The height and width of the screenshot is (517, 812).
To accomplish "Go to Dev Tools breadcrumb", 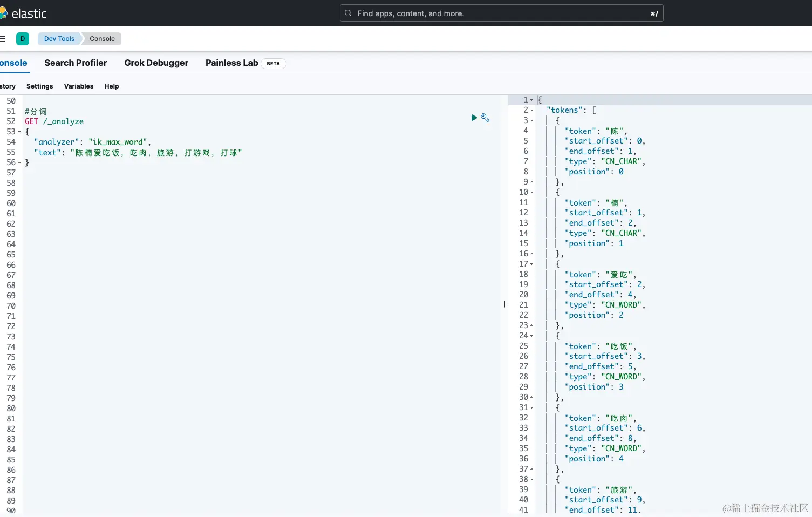I will (59, 39).
